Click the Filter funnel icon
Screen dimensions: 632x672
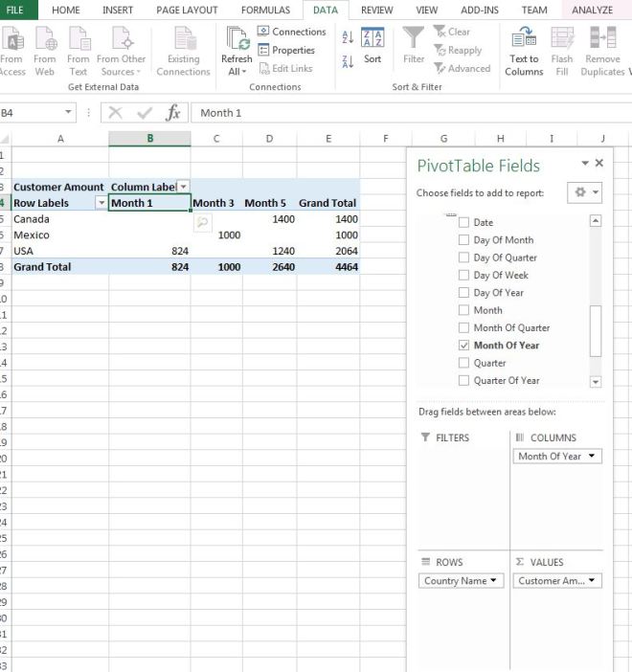[413, 40]
